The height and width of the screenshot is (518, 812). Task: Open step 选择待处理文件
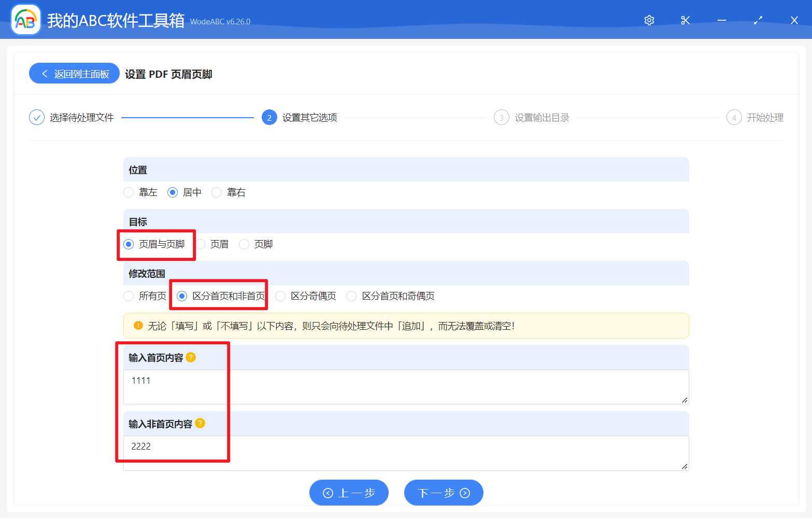tap(82, 118)
